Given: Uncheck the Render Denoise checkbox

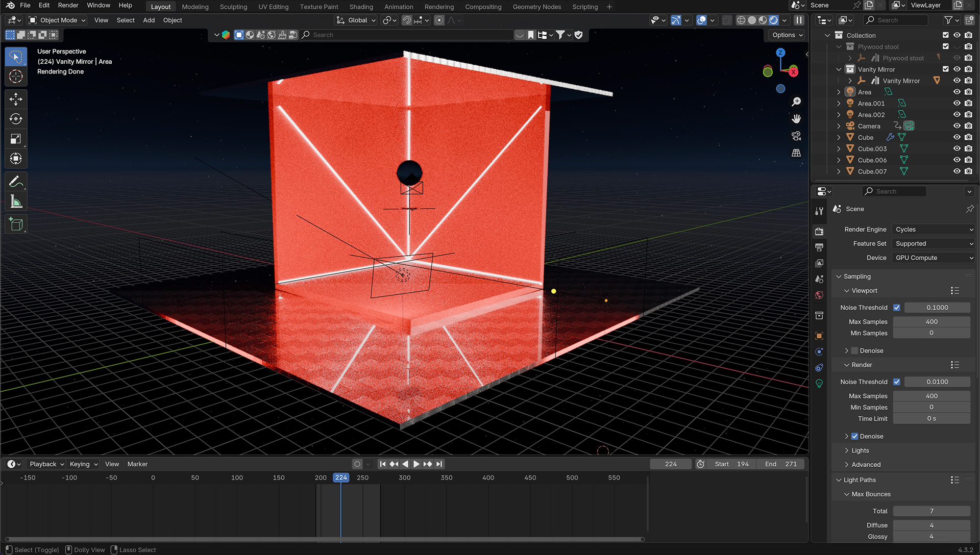Looking at the screenshot, I should pos(854,436).
